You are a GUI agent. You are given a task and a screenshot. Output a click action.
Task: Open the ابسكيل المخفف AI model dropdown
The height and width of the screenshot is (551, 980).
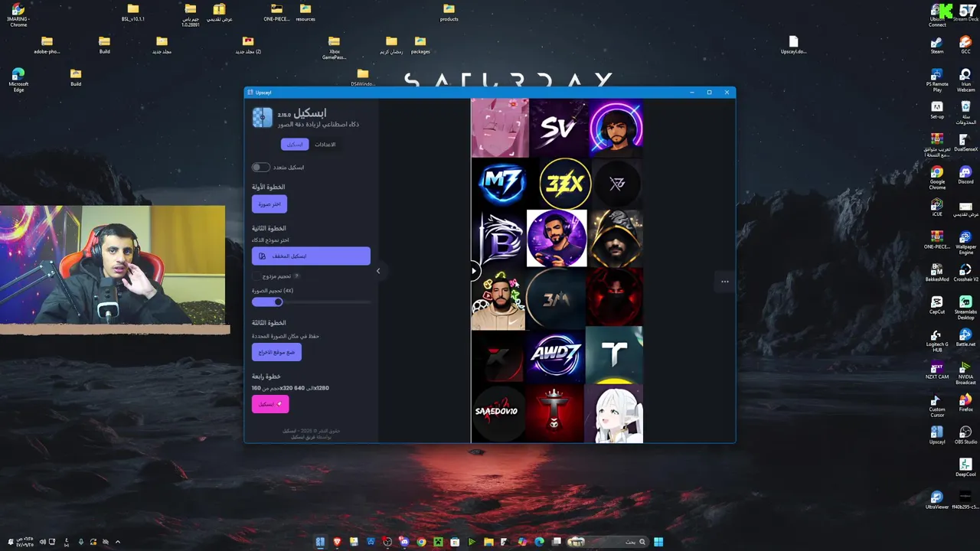tap(311, 256)
